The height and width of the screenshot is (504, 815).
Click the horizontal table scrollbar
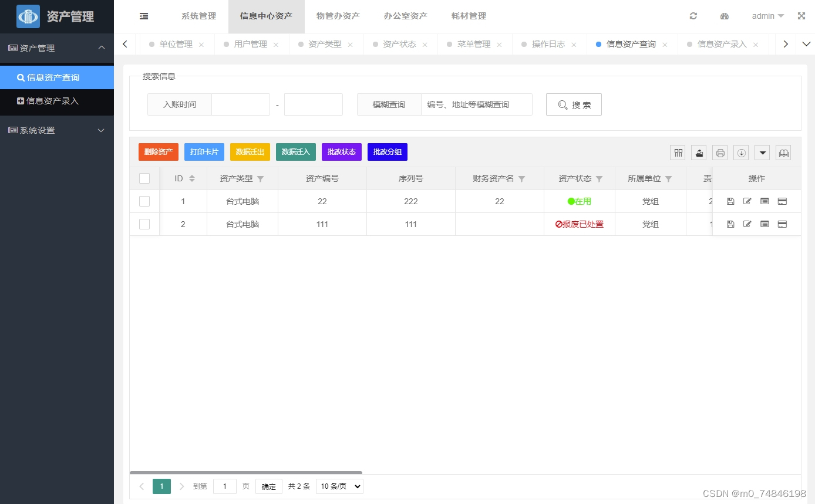point(246,472)
